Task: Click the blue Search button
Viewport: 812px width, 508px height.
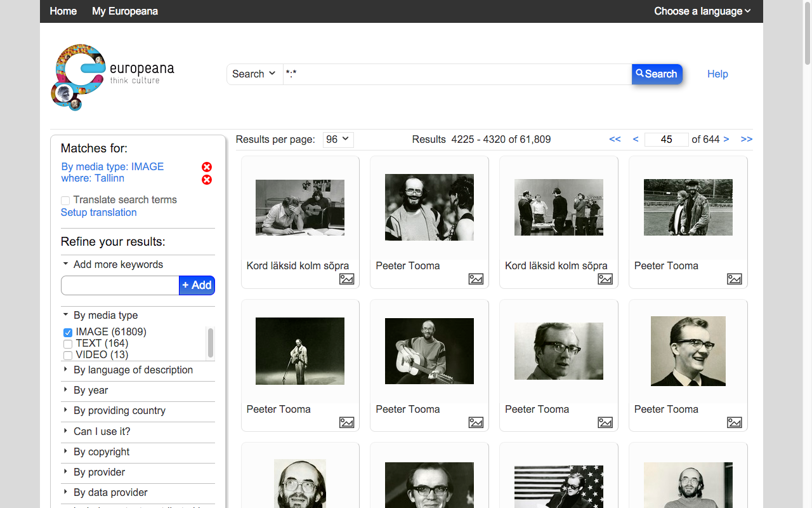Action: (657, 74)
